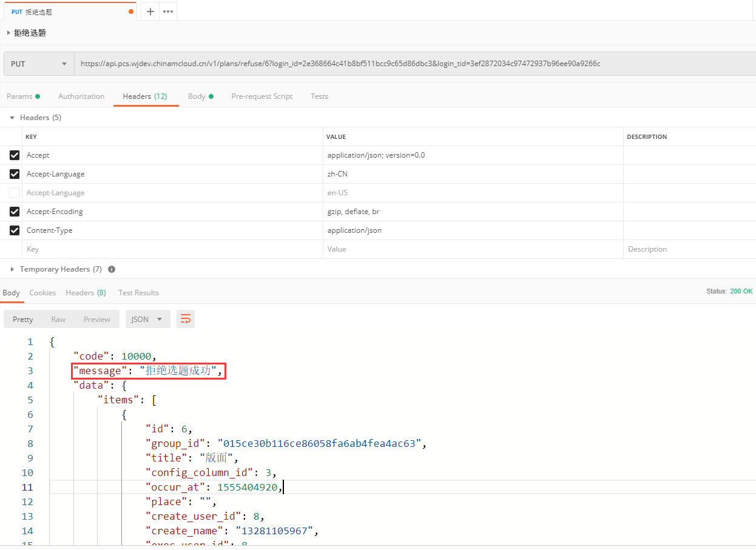Switch to the Authorization tab
756x550 pixels.
point(81,96)
